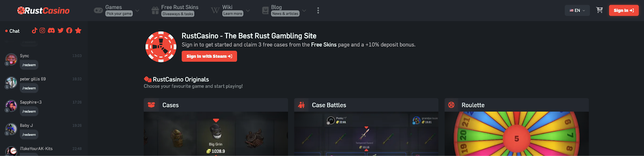Select the Chat tab
The height and width of the screenshot is (156, 644).
click(12, 31)
